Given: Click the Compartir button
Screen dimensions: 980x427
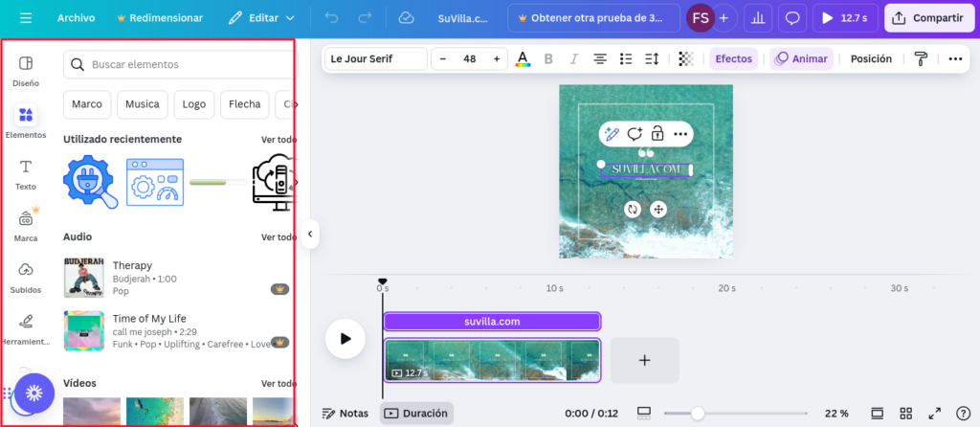Looking at the screenshot, I should coord(928,18).
